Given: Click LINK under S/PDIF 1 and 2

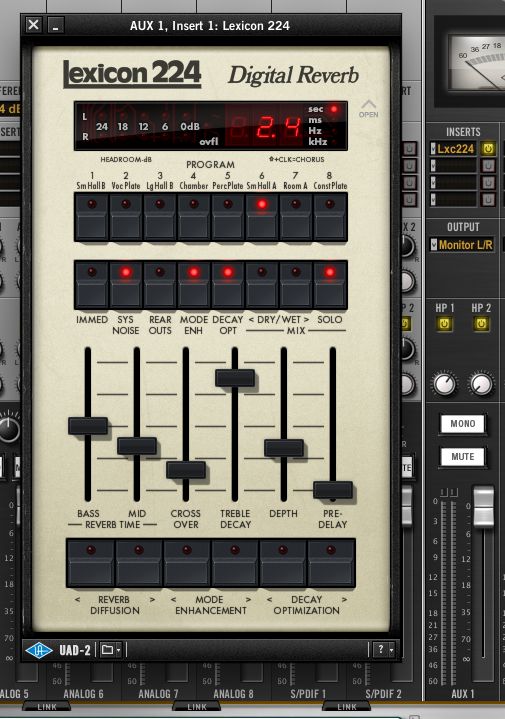Looking at the screenshot, I should click(x=346, y=707).
